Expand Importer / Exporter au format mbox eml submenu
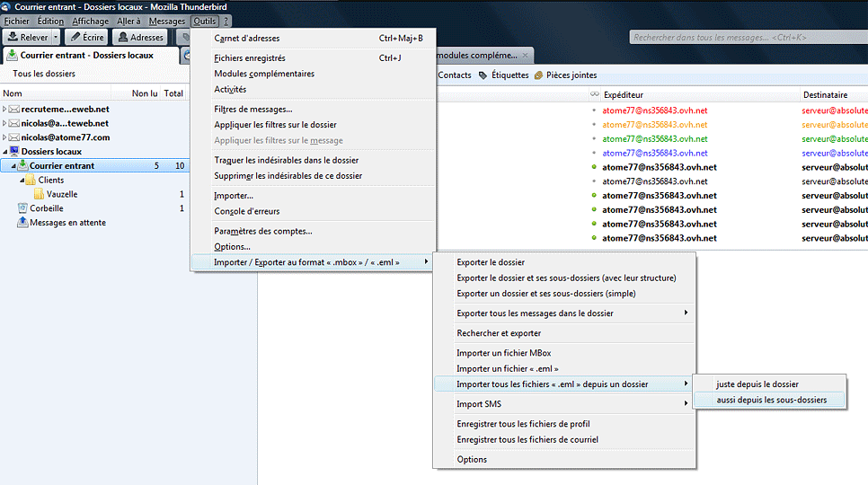 (x=314, y=262)
